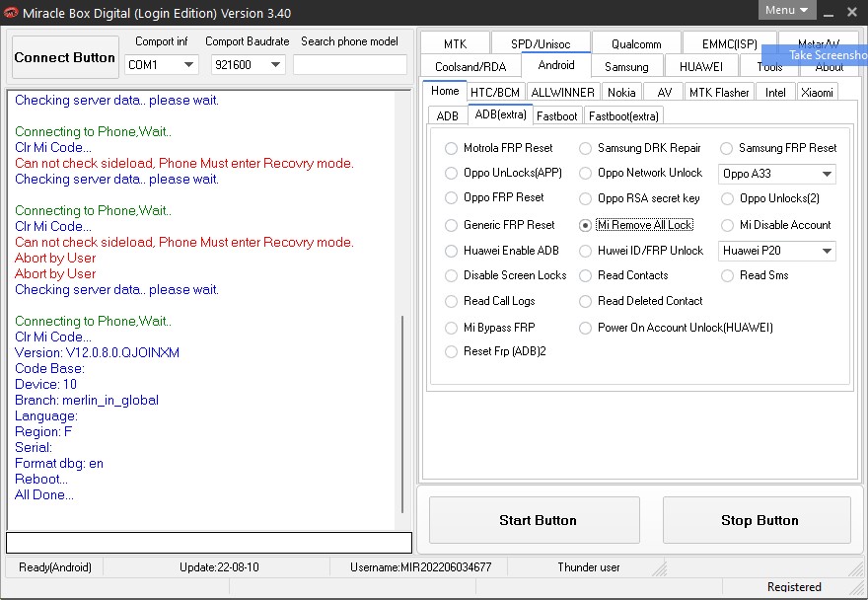Click the 'Version: V12.0.8.0.QJOINXM' log line
Screen dimensions: 868x600
pyautogui.click(x=97, y=352)
